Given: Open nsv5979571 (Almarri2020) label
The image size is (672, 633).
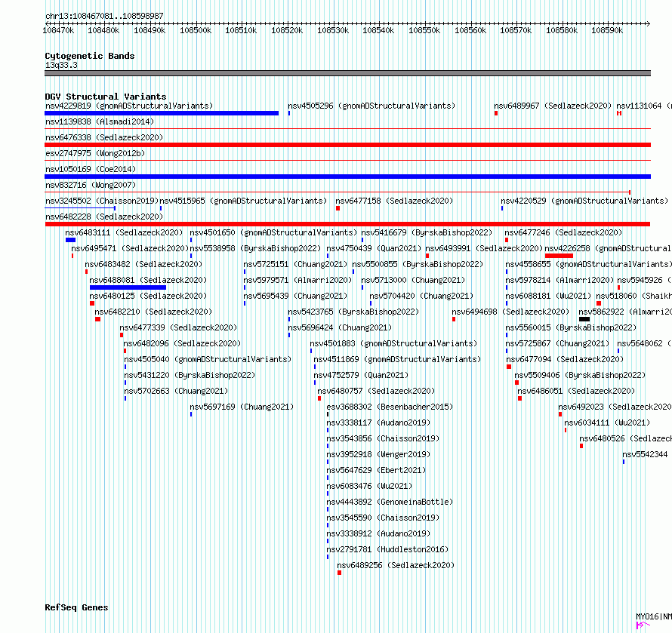Looking at the screenshot, I should pos(297,280).
